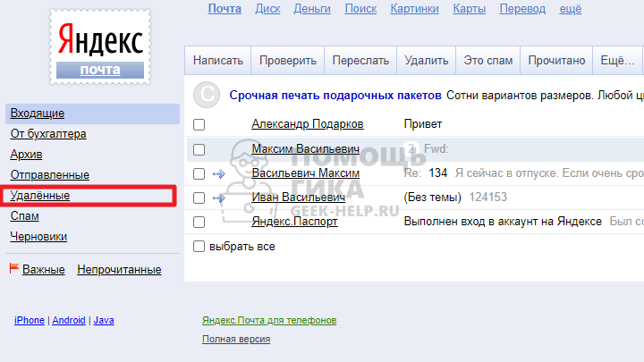Click the round avatar icon beside the ad
The height and width of the screenshot is (362, 644).
coord(207,95)
